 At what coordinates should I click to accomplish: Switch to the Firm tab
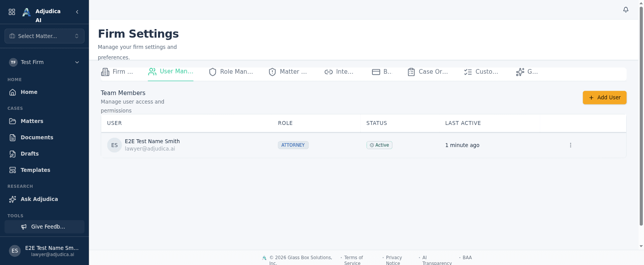click(x=117, y=72)
